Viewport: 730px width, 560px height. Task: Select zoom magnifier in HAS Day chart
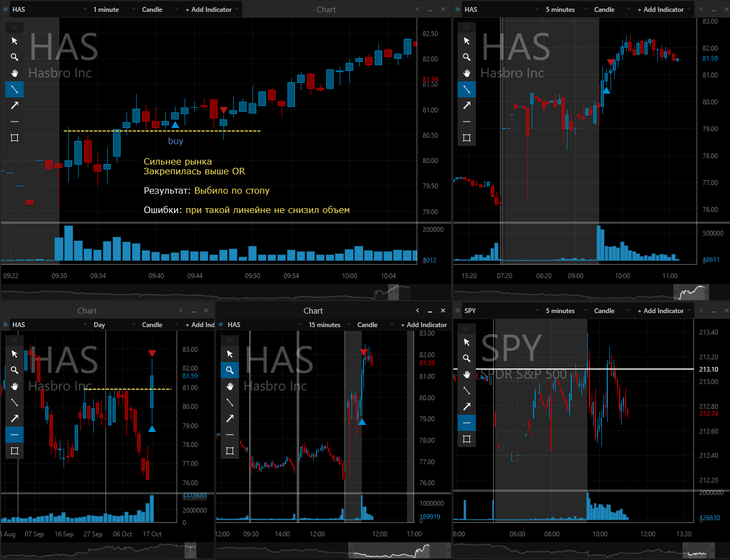click(x=15, y=370)
